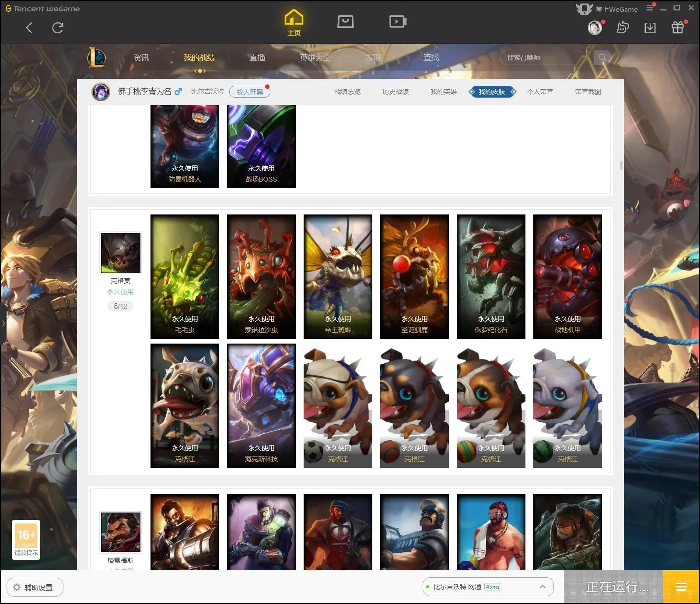700x604 pixels.
Task: Click the 正在运行 button
Action: (613, 587)
